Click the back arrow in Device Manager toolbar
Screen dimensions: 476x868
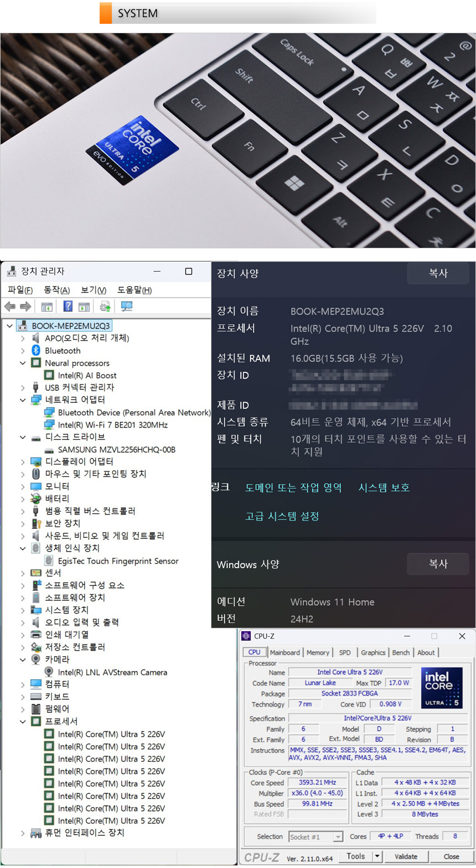click(9, 306)
